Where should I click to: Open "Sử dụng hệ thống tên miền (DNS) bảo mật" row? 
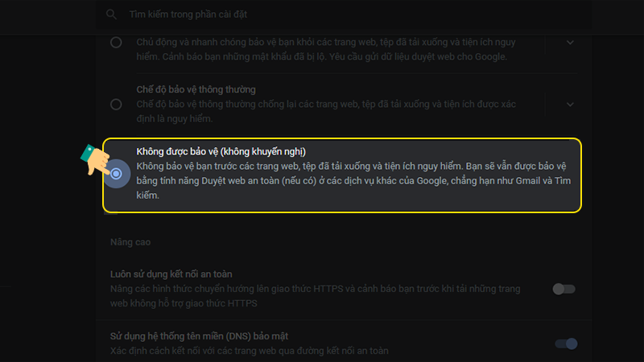click(x=345, y=343)
